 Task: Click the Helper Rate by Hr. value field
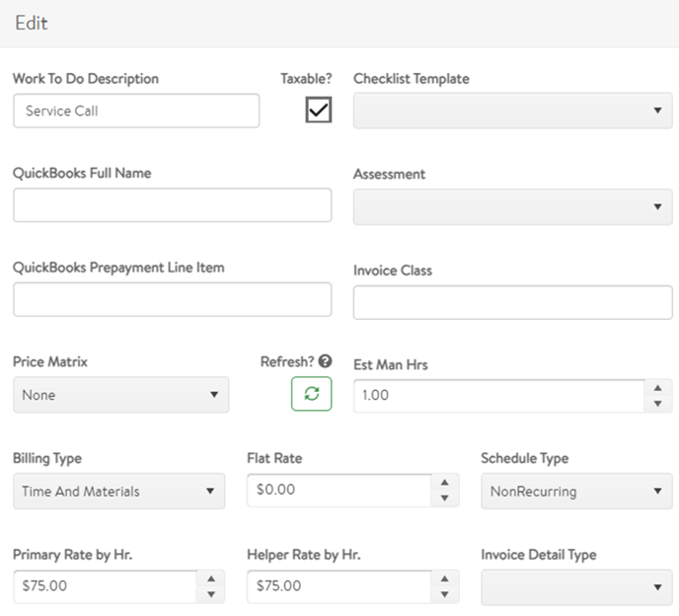point(339,586)
